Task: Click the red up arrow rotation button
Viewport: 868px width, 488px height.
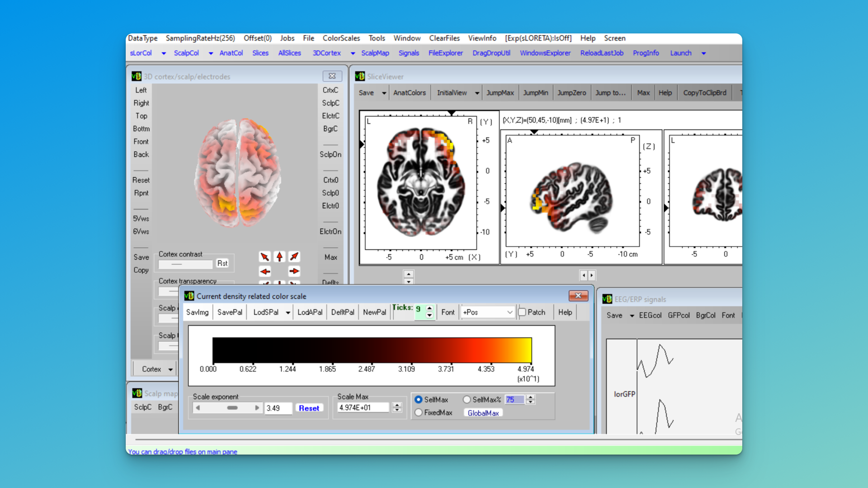Action: pos(279,257)
